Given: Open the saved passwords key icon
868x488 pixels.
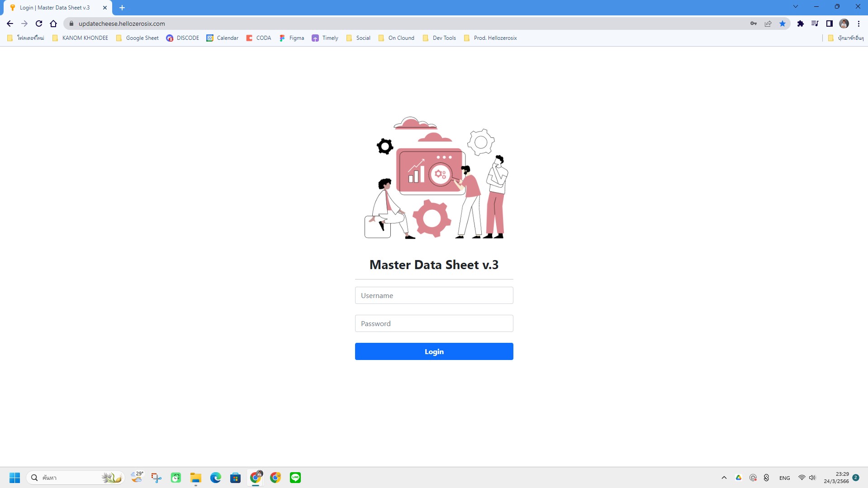Looking at the screenshot, I should point(754,24).
